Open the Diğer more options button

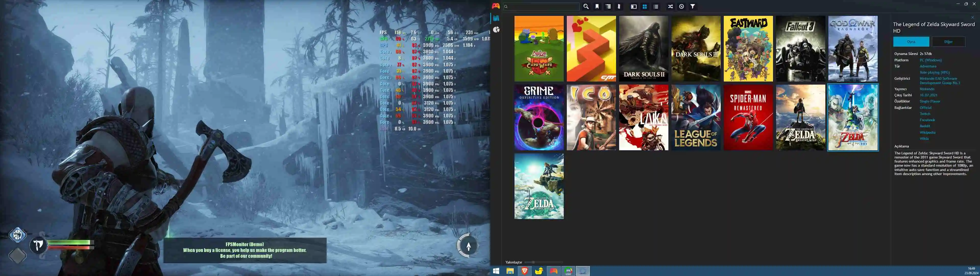948,42
